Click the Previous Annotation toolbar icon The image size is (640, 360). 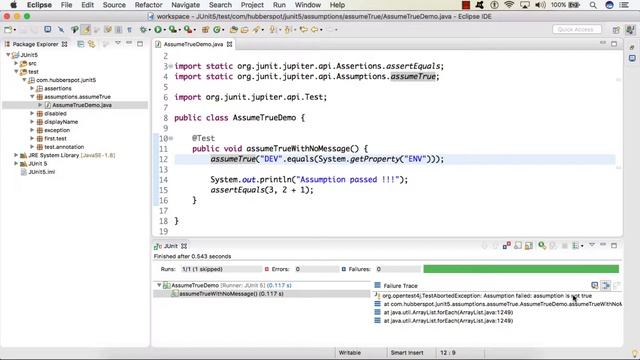tap(288, 29)
